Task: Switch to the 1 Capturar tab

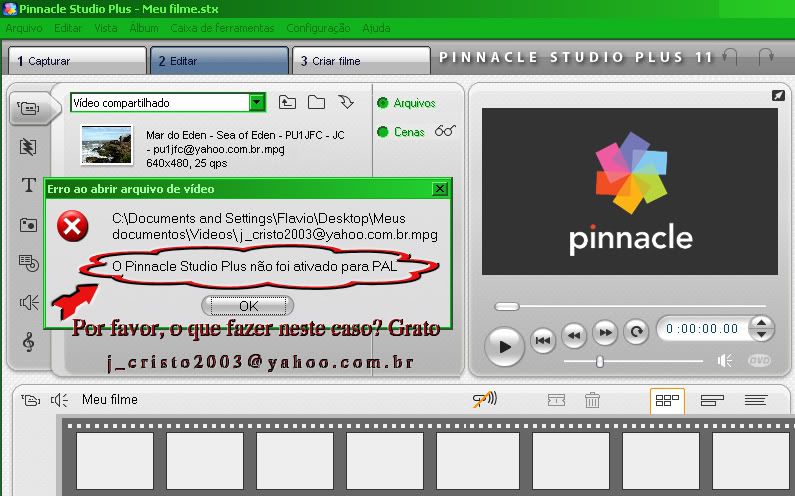Action: pos(78,61)
